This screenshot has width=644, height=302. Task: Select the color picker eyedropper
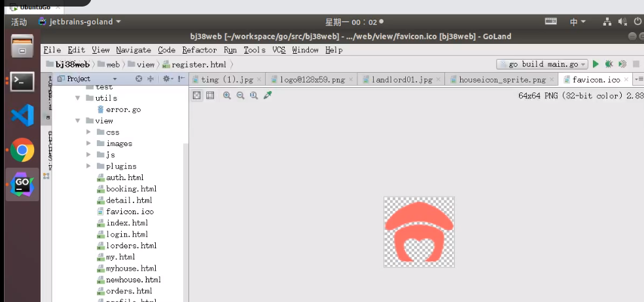pyautogui.click(x=268, y=96)
